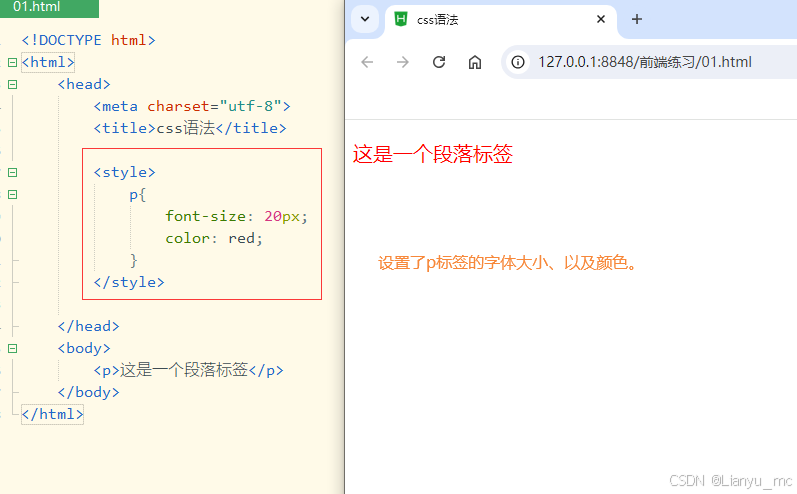The image size is (797, 494).
Task: Click the meta charset code line
Action: click(x=192, y=106)
